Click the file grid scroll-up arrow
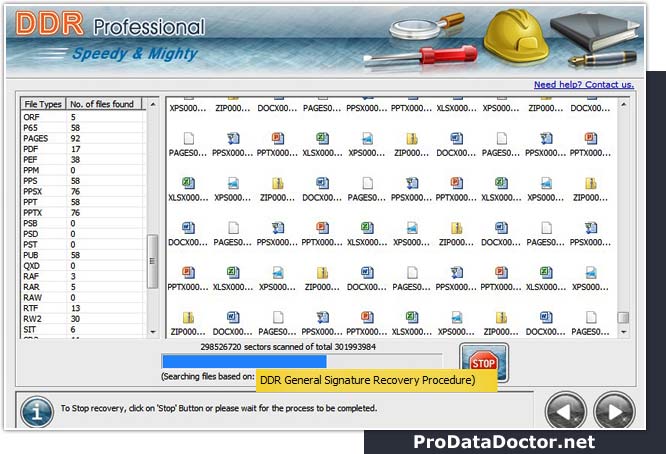This screenshot has height=454, width=666. (x=623, y=104)
